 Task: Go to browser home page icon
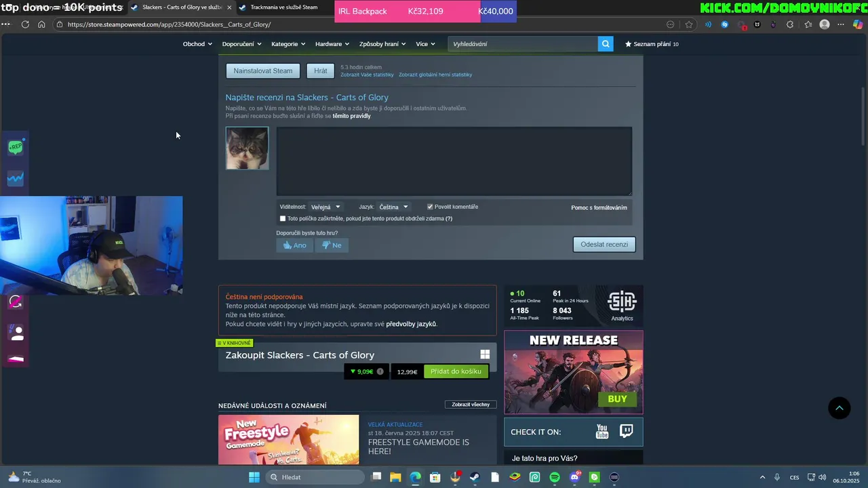coord(41,24)
